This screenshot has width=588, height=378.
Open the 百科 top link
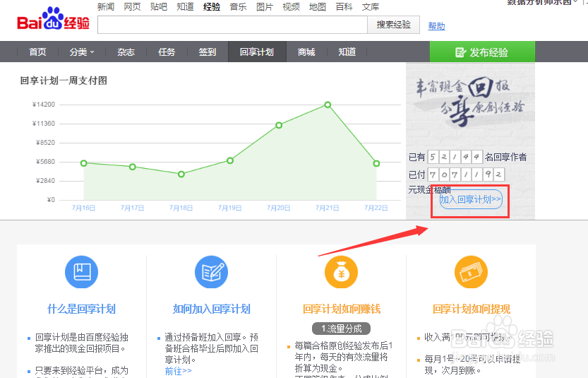pos(344,7)
